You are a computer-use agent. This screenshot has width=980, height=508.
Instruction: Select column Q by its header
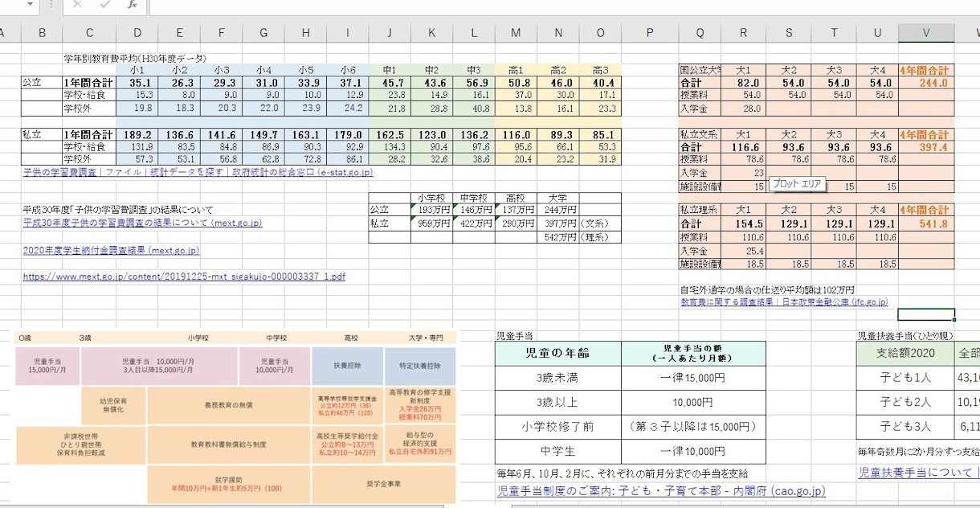[x=700, y=33]
